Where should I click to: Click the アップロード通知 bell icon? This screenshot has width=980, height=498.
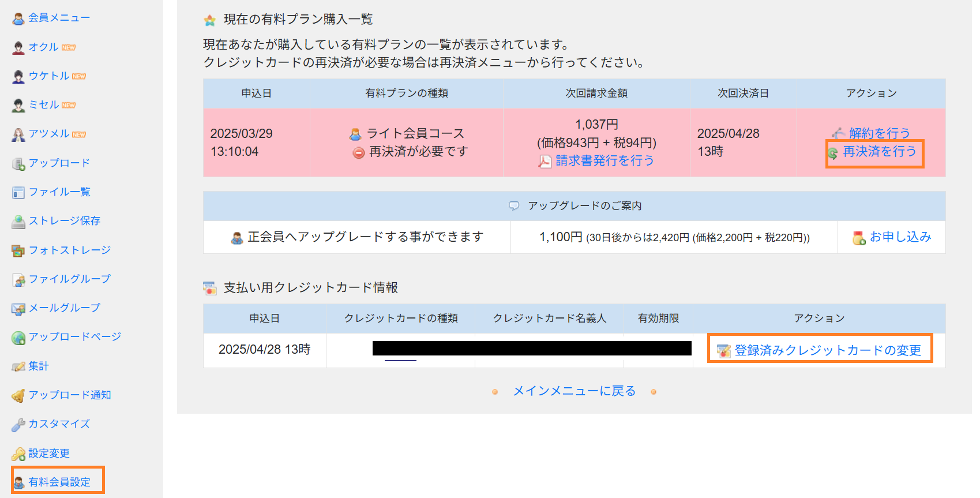18,395
